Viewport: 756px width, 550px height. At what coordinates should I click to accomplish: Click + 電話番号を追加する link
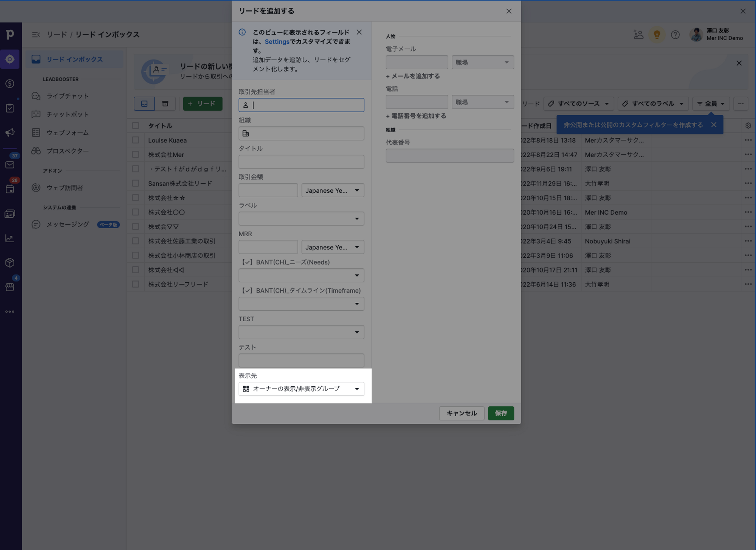tap(416, 116)
